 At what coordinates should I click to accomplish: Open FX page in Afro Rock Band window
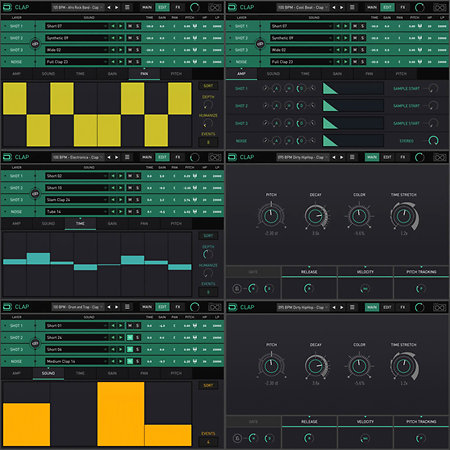pos(178,7)
